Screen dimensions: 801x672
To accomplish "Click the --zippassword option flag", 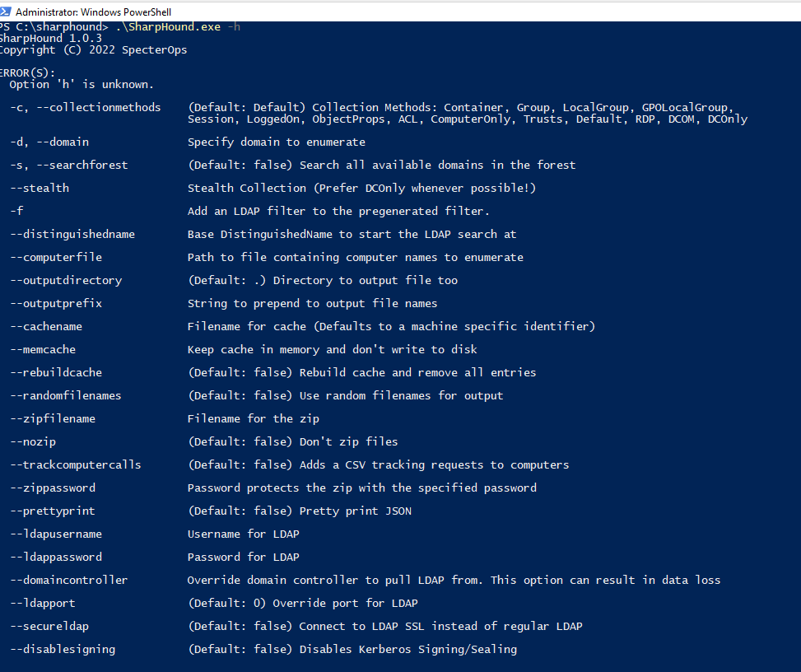I will click(53, 488).
